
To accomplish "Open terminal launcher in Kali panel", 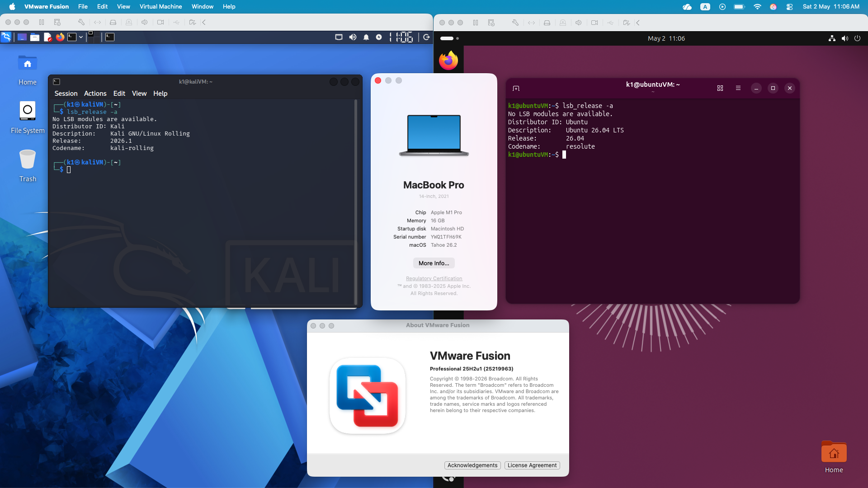I will 72,37.
